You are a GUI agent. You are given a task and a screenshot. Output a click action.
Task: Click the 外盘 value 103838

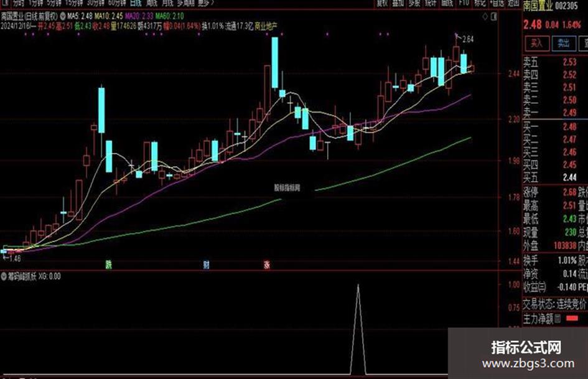[x=565, y=246]
